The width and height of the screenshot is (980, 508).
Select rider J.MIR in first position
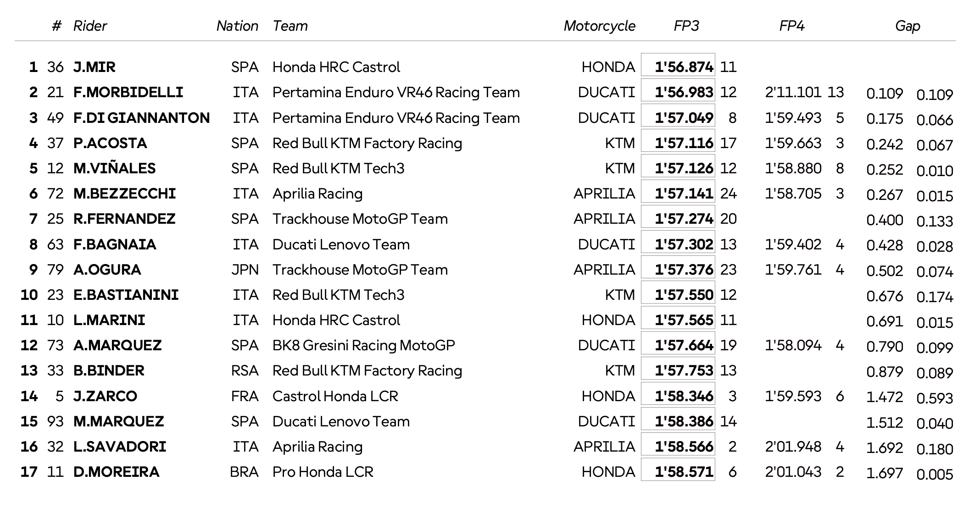coord(95,67)
